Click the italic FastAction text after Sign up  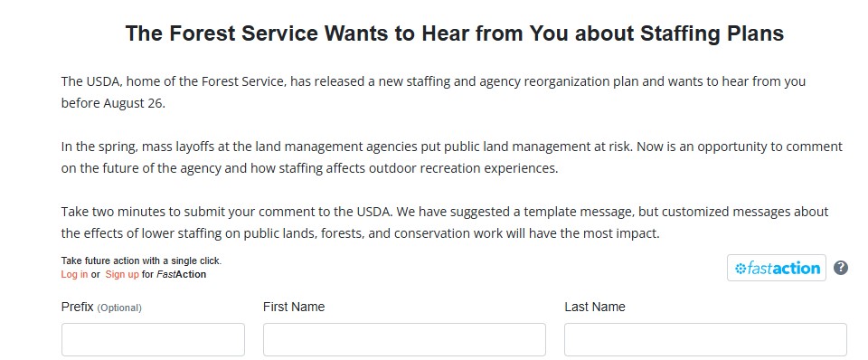181,274
